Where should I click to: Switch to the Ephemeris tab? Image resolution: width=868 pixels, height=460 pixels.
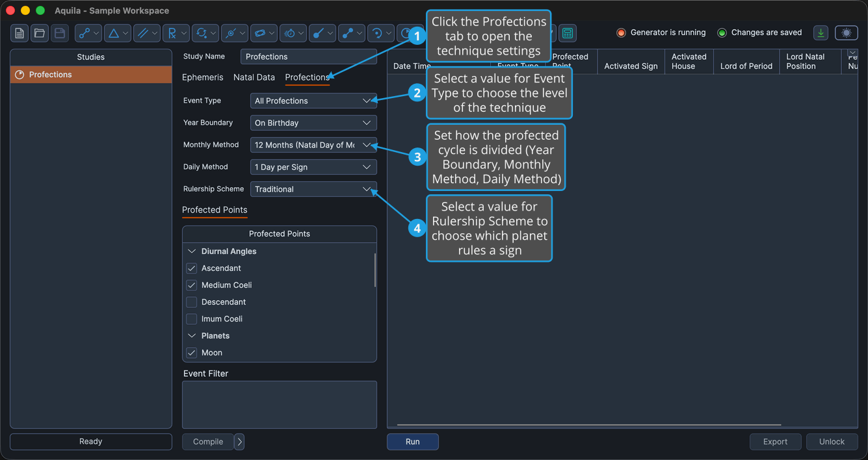click(x=202, y=77)
